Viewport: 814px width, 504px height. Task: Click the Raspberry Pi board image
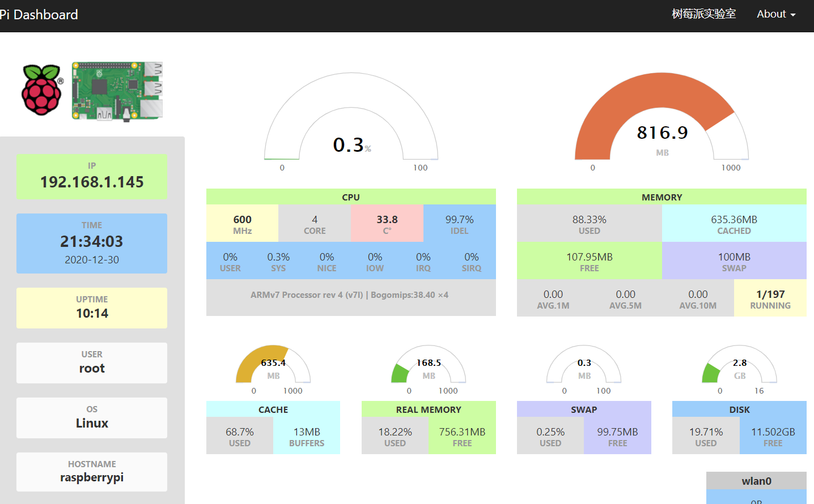coord(117,91)
